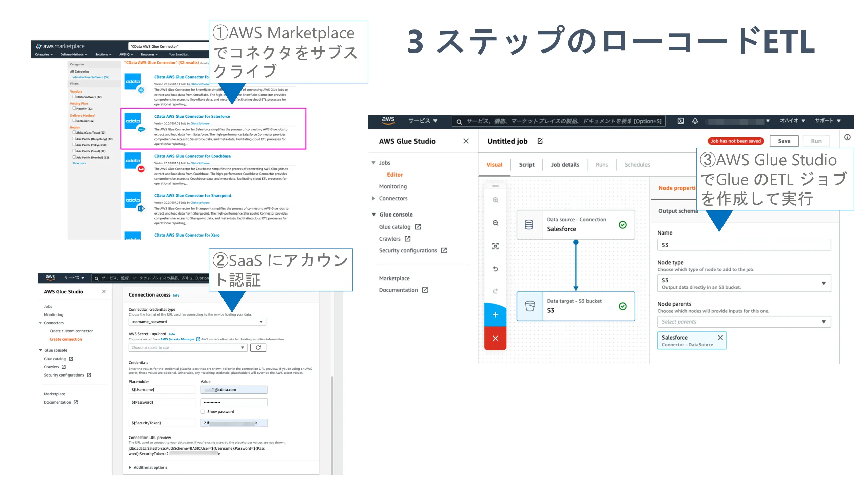Click the zoom in canvas icon
This screenshot has width=868, height=488.
pyautogui.click(x=495, y=200)
